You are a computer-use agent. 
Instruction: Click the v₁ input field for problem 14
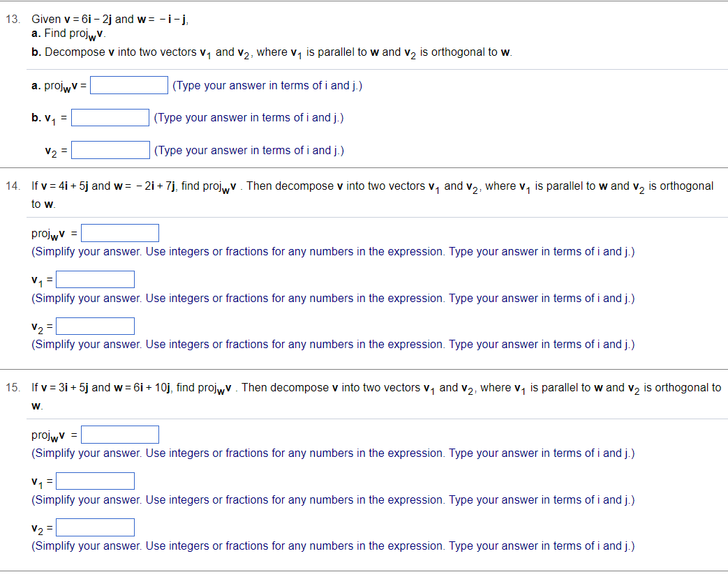tap(95, 279)
